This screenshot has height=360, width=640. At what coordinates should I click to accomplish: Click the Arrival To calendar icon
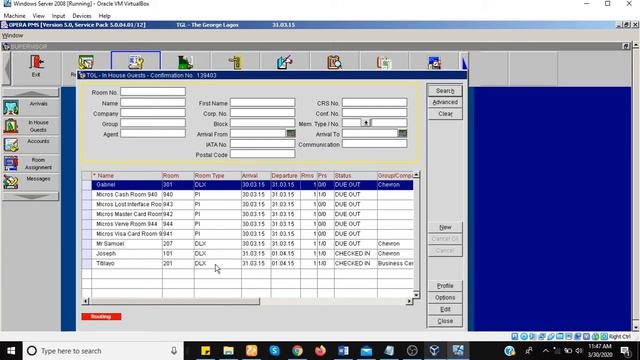point(402,133)
